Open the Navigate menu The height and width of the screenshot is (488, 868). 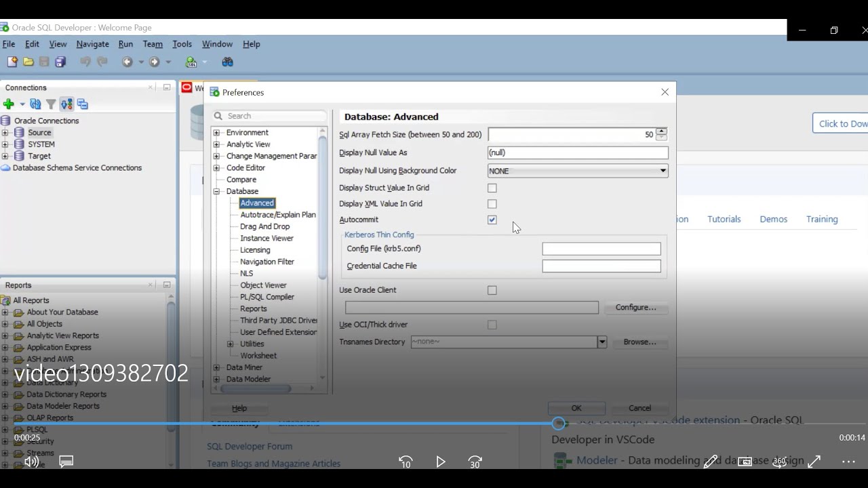tap(92, 44)
